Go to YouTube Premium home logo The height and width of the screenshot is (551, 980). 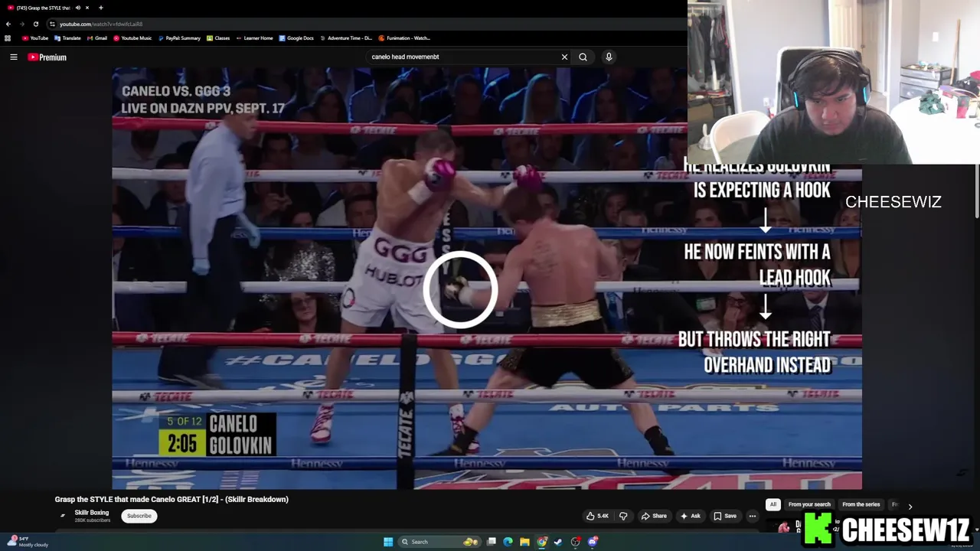tap(47, 57)
